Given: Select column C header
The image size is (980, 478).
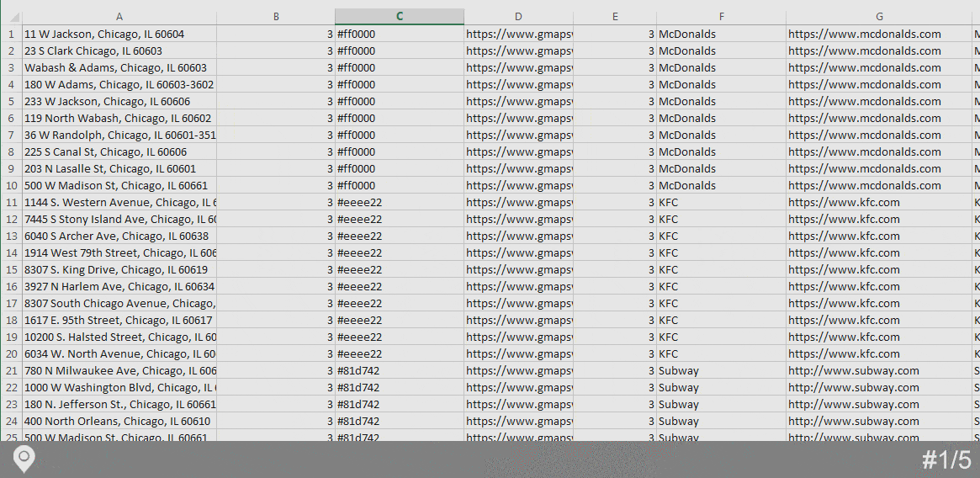Looking at the screenshot, I should point(400,17).
